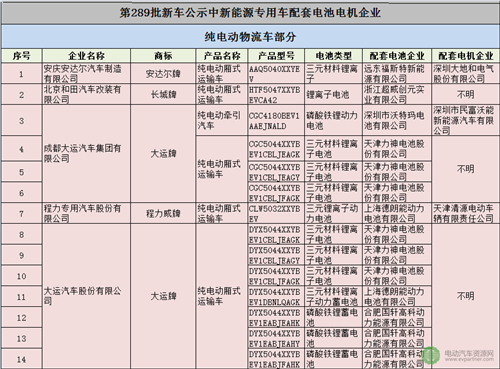The height and width of the screenshot is (369, 500).
Task: Click the model 'DYX5044XXYBEV1DBNLQACK' cell
Action: pos(276,296)
